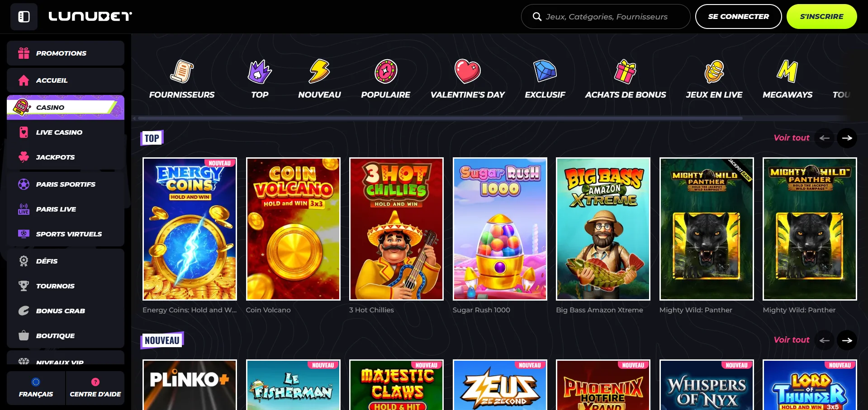The height and width of the screenshot is (410, 868).
Task: Select the Achats de Bonus gift icon
Action: (625, 71)
